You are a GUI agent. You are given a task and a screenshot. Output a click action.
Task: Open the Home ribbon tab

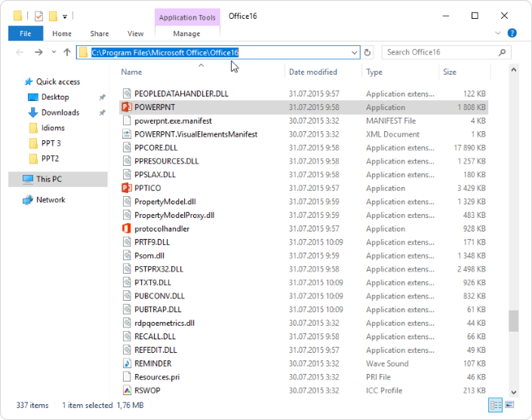pyautogui.click(x=62, y=34)
